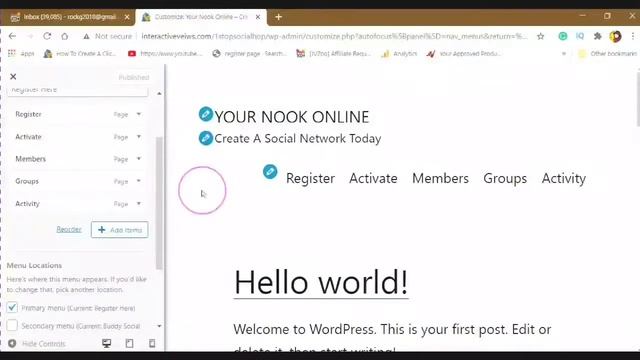
Task: Reload the current page
Action: coord(47,36)
